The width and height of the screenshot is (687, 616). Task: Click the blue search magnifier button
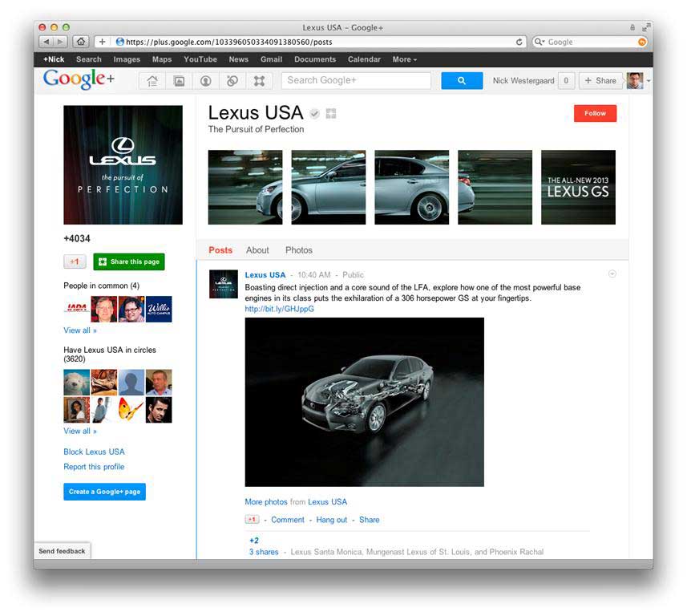[462, 81]
